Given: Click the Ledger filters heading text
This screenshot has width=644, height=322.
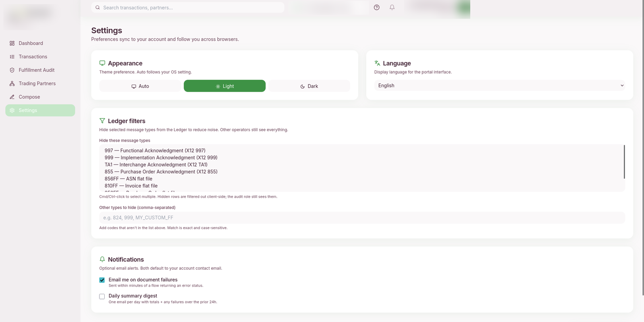Looking at the screenshot, I should (x=126, y=121).
